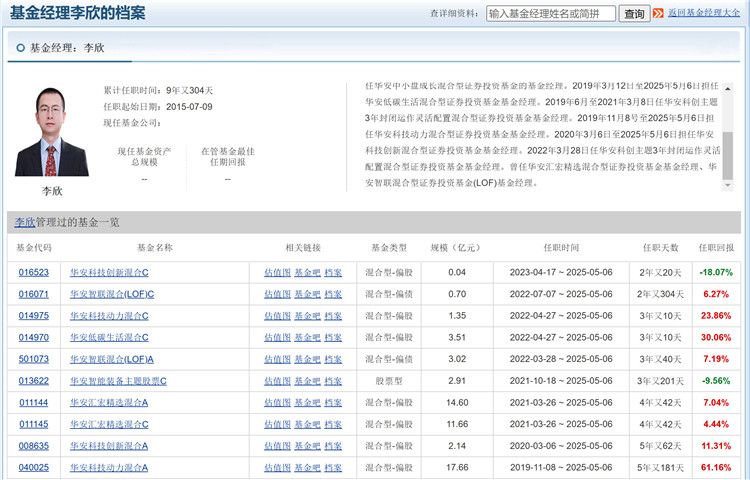Open 档案 for fund 040025

click(333, 468)
